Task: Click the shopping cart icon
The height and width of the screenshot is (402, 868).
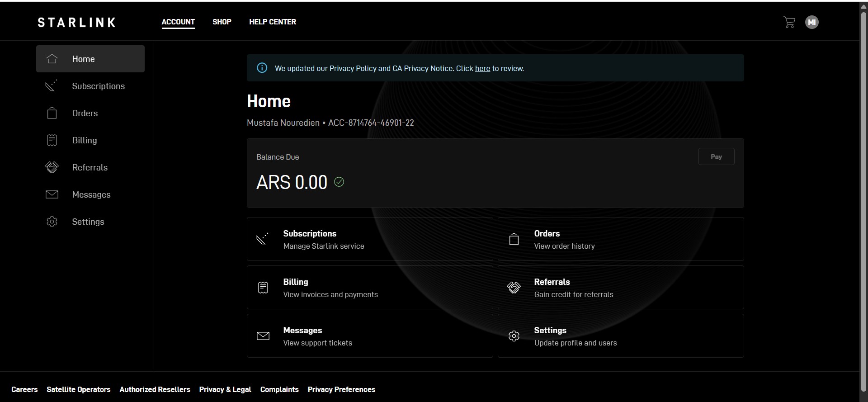Action: [789, 22]
